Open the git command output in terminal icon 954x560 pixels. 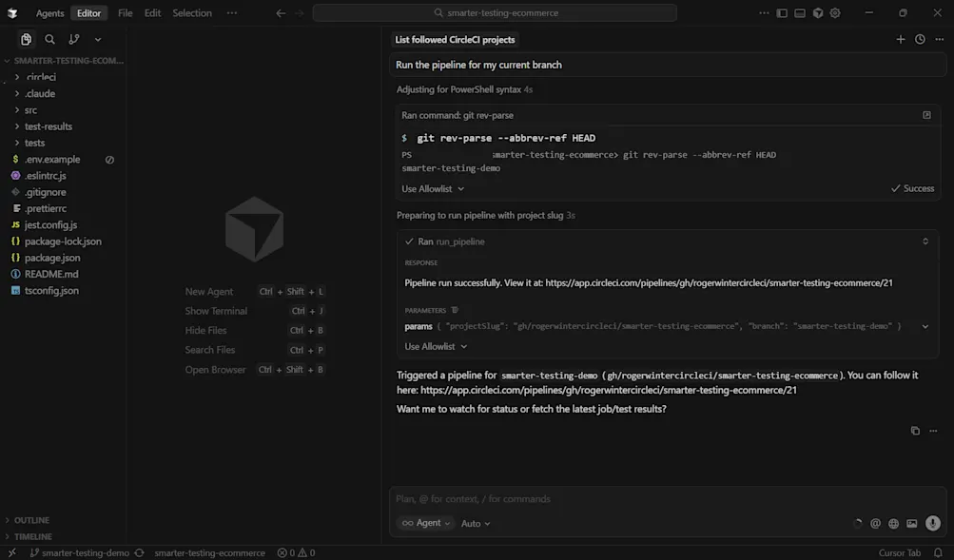click(x=925, y=114)
